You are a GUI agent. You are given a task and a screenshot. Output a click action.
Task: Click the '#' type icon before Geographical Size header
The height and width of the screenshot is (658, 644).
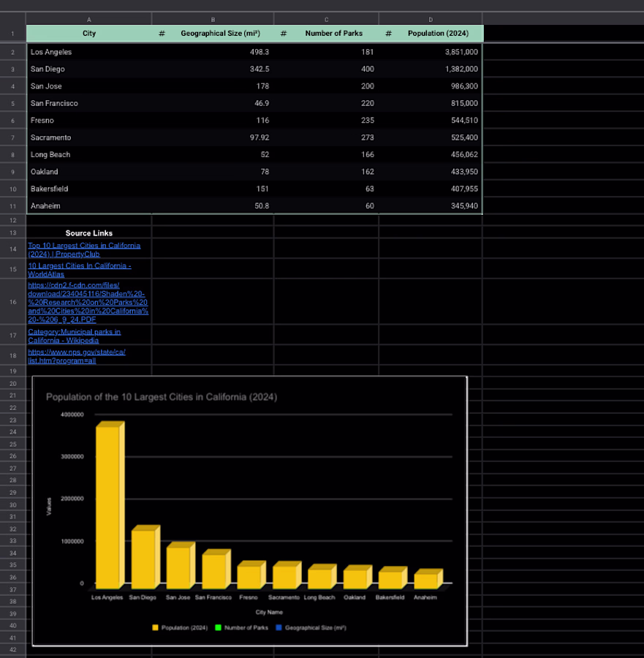162,34
